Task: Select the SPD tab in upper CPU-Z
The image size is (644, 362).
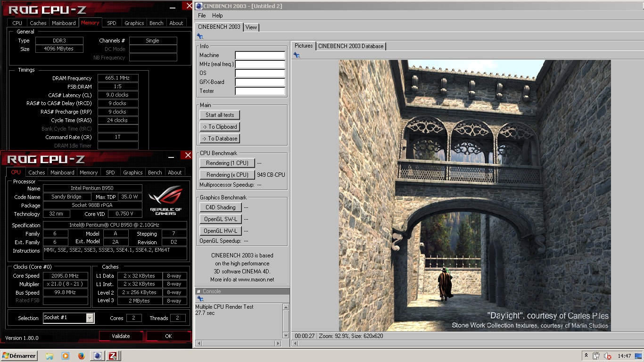Action: (112, 23)
